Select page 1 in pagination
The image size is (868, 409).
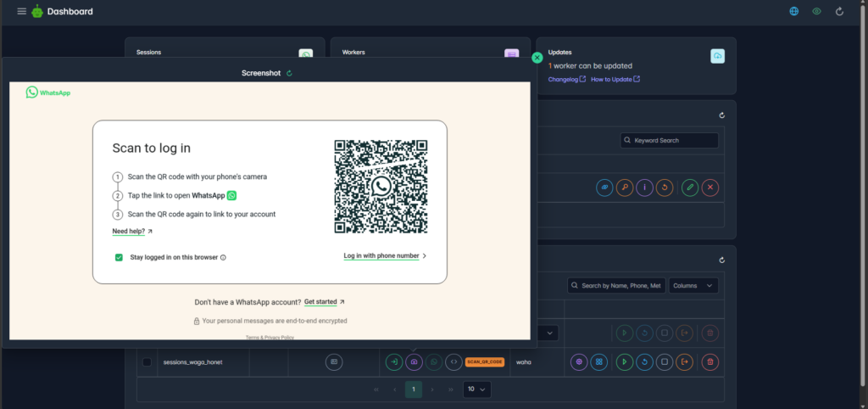click(x=414, y=389)
